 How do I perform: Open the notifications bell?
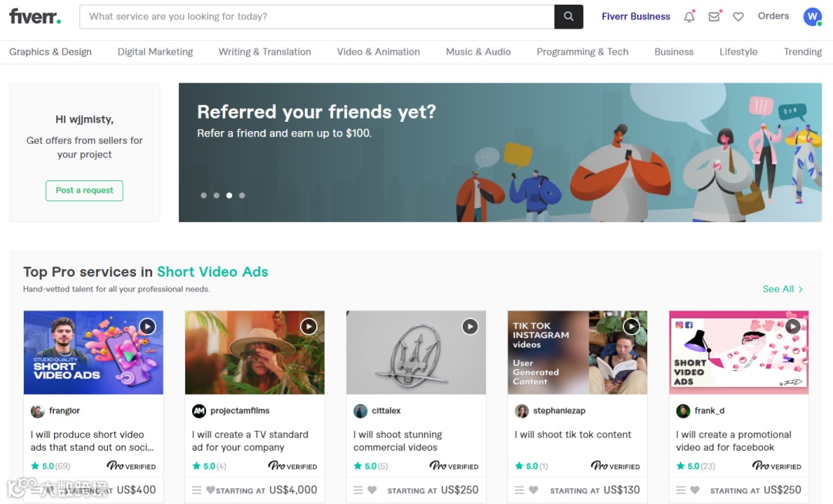[x=689, y=16]
